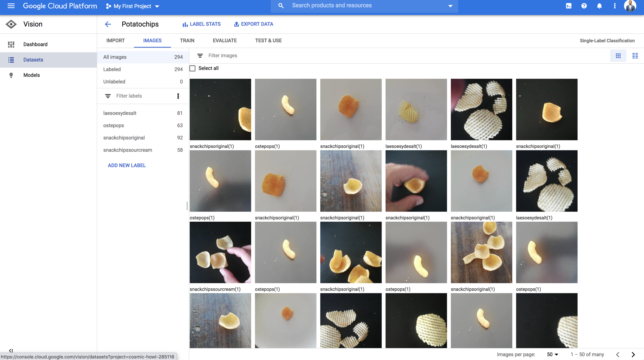Switch to grid view layout icon
The image size is (644, 360).
(x=618, y=56)
